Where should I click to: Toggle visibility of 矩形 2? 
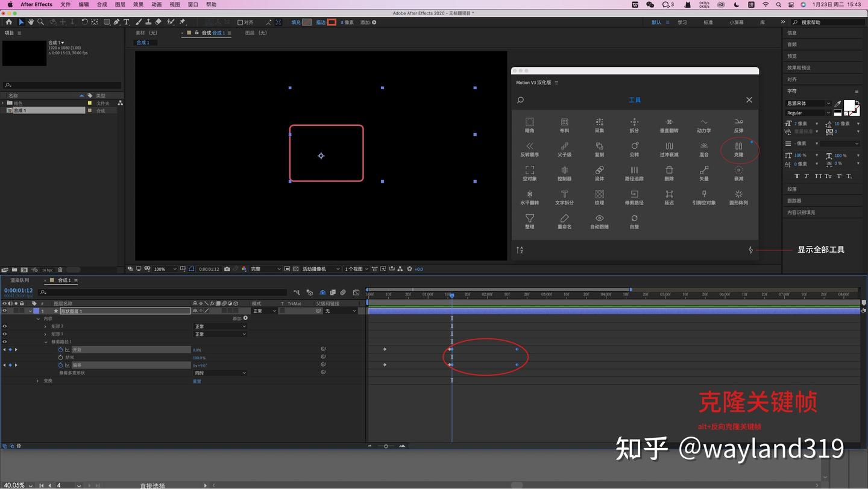pyautogui.click(x=5, y=326)
